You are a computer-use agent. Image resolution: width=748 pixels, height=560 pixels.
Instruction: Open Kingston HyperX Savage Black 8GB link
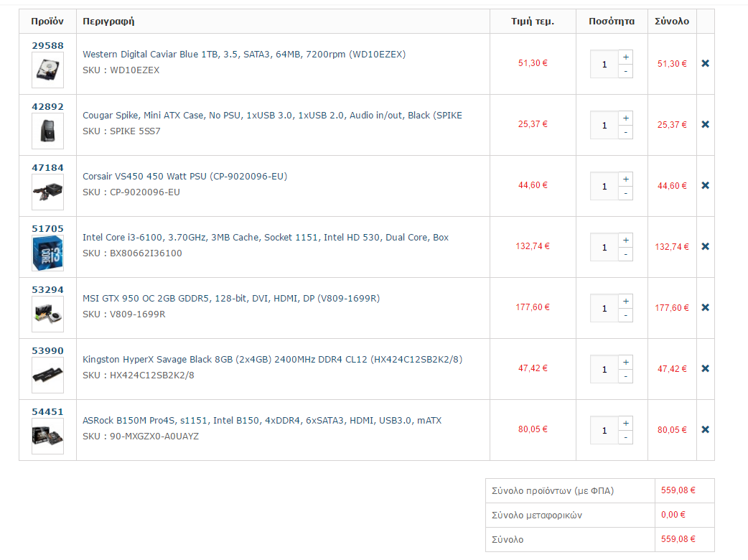point(272,360)
